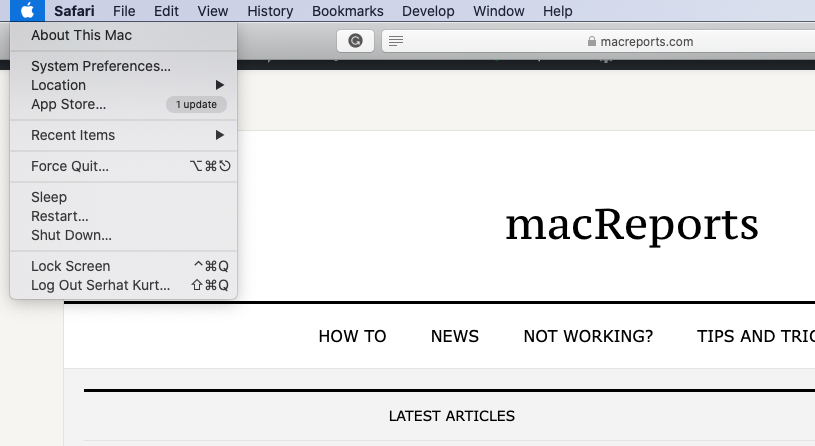The width and height of the screenshot is (815, 446).
Task: Open the Edit menu
Action: tap(166, 11)
